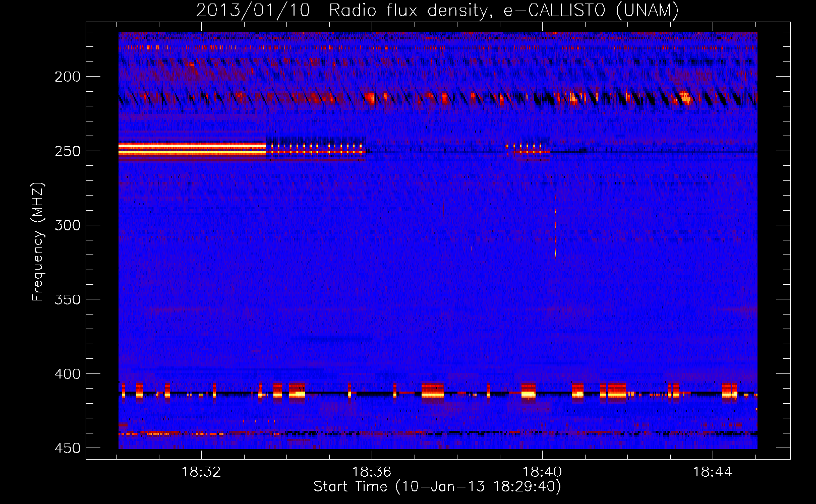The height and width of the screenshot is (504, 816).
Task: Click the 18:40 time tick label
Action: [x=542, y=472]
